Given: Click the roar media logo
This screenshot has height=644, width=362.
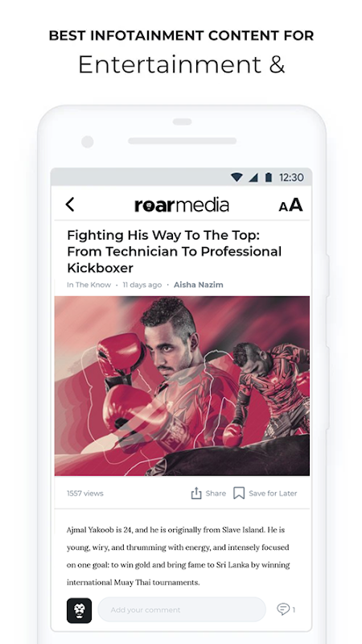Looking at the screenshot, I should coord(182,204).
